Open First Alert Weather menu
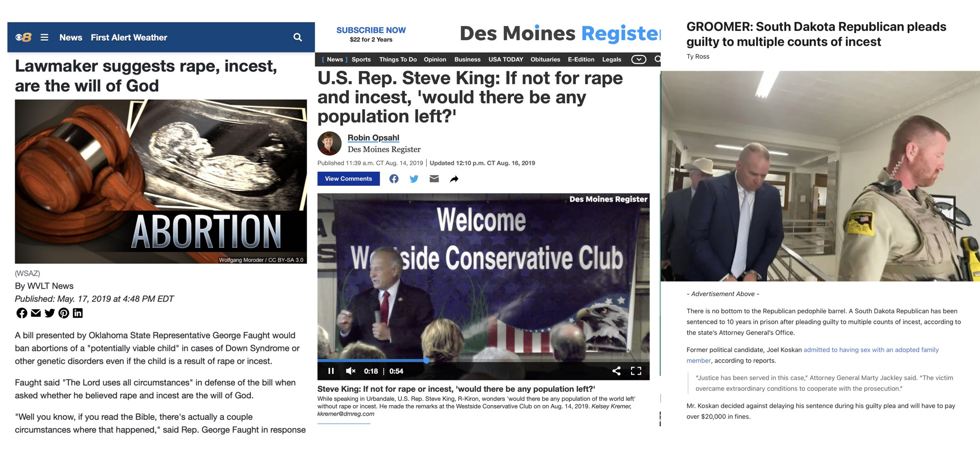 point(129,37)
